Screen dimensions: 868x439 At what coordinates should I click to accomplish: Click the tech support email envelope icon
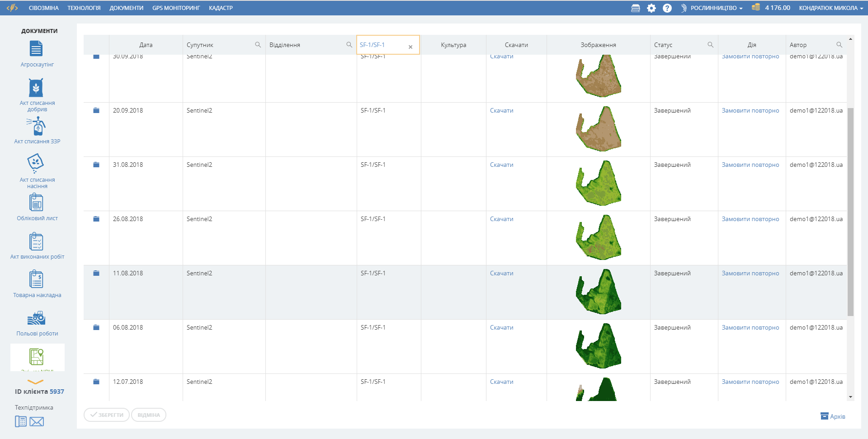click(x=37, y=422)
